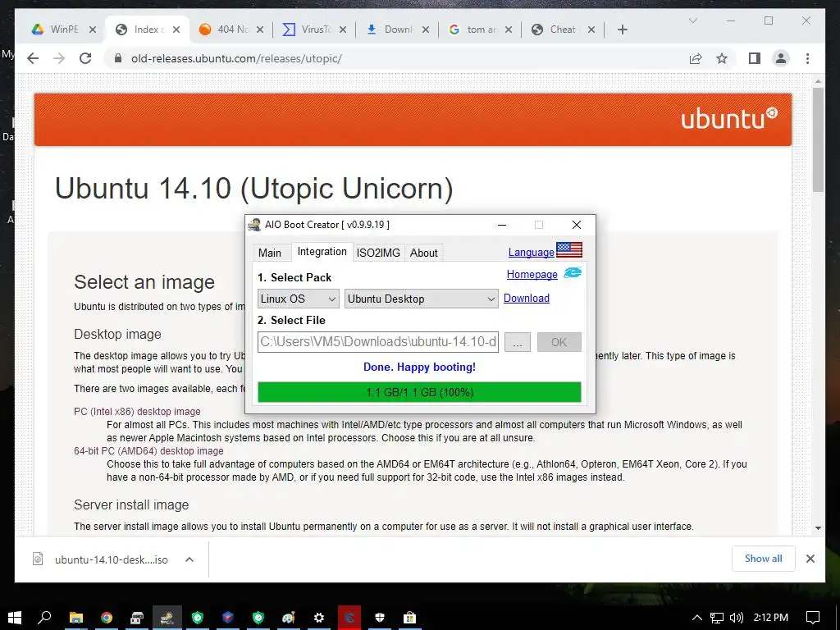Click the Download link in AIO Boot
840x630 pixels.
(x=526, y=299)
